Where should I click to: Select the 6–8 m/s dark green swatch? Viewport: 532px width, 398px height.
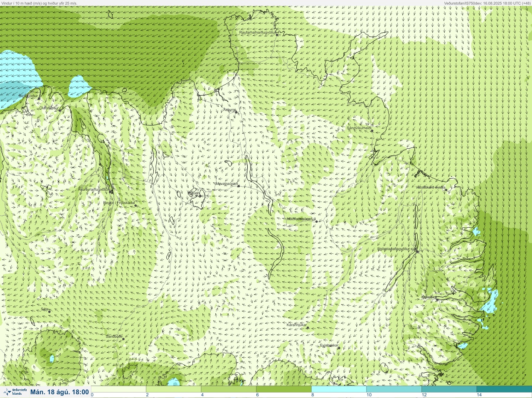pos(284,389)
